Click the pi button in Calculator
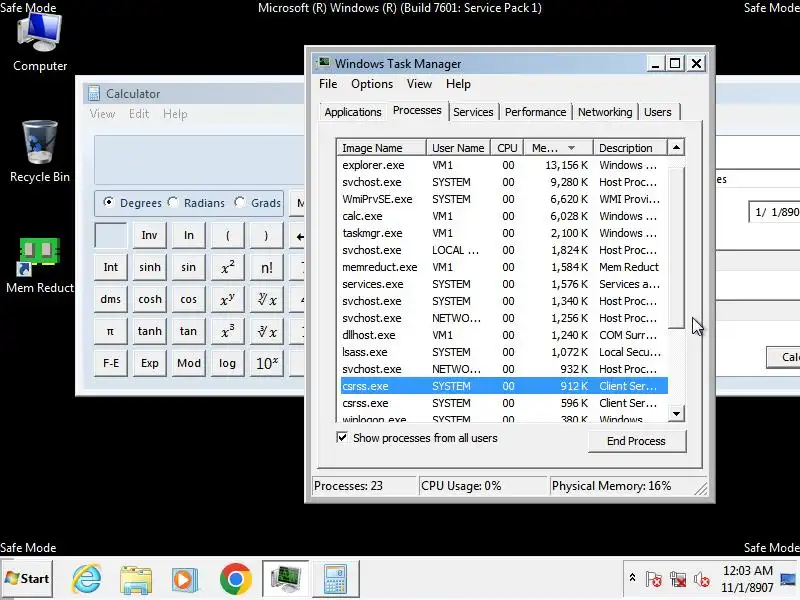 pos(110,331)
